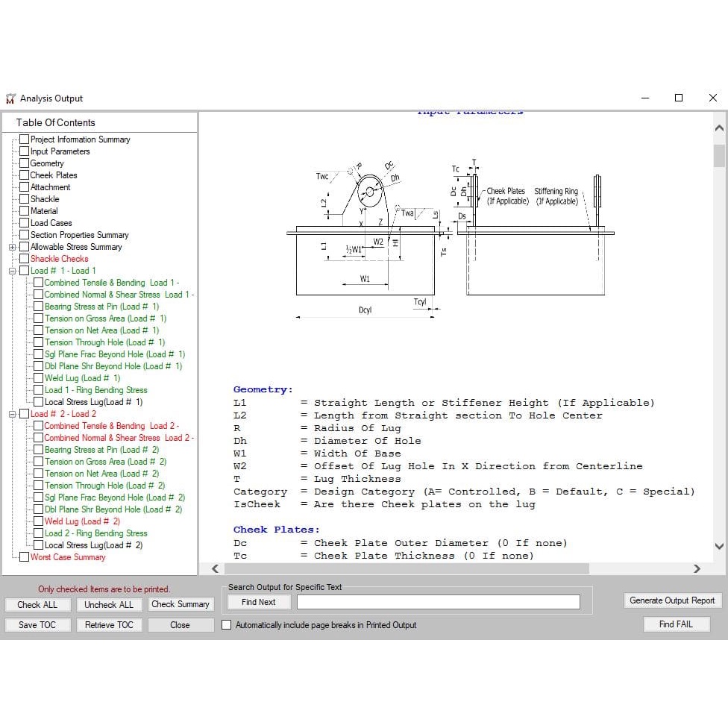Click the Analysis Output app icon
Image resolution: width=728 pixels, height=728 pixels.
point(10,98)
